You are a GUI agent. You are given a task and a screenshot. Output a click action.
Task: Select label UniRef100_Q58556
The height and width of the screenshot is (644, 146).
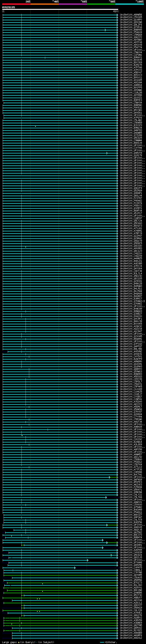131,580
